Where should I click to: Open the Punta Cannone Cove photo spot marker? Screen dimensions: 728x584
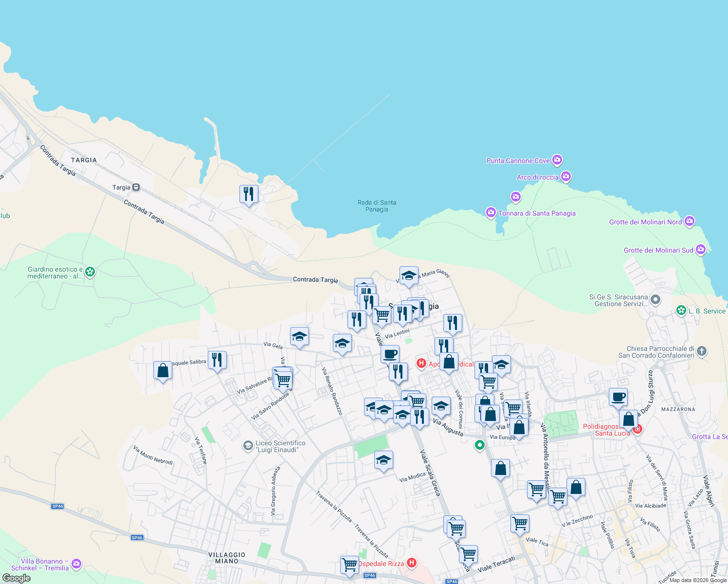(557, 160)
